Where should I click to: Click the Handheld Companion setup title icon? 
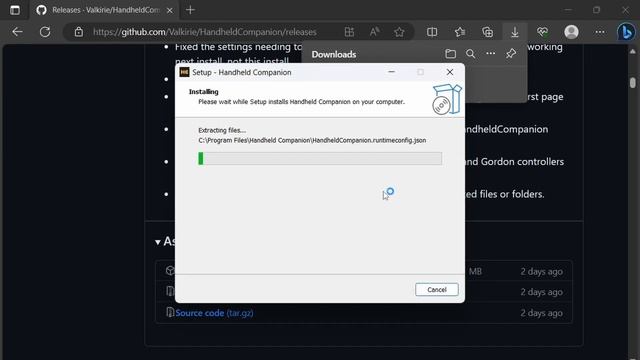tap(184, 72)
